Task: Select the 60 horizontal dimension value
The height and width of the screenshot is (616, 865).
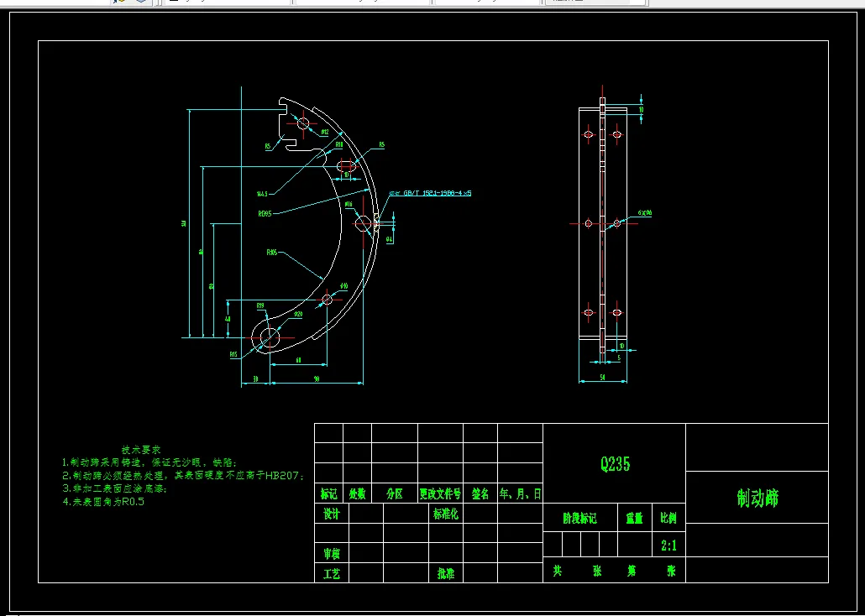Action: pyautogui.click(x=298, y=360)
